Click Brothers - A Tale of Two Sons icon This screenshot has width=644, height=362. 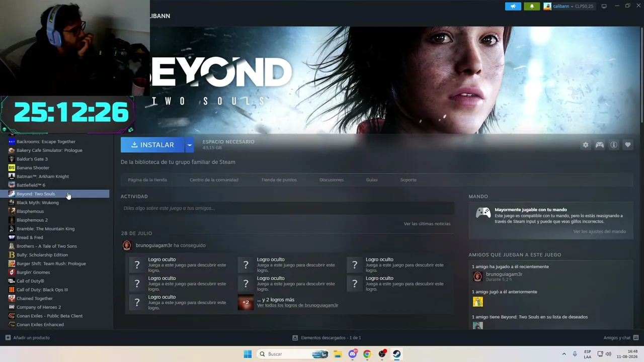pos(12,246)
